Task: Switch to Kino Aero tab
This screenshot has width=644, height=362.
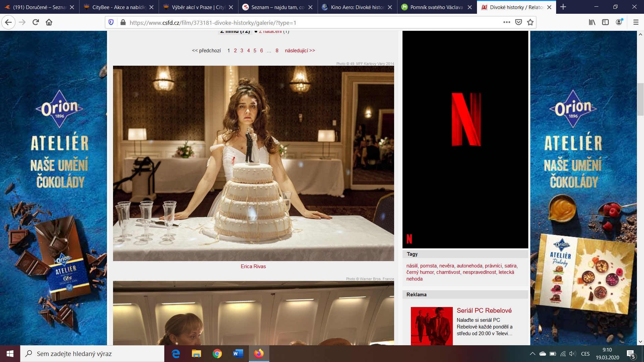Action: 357,7
